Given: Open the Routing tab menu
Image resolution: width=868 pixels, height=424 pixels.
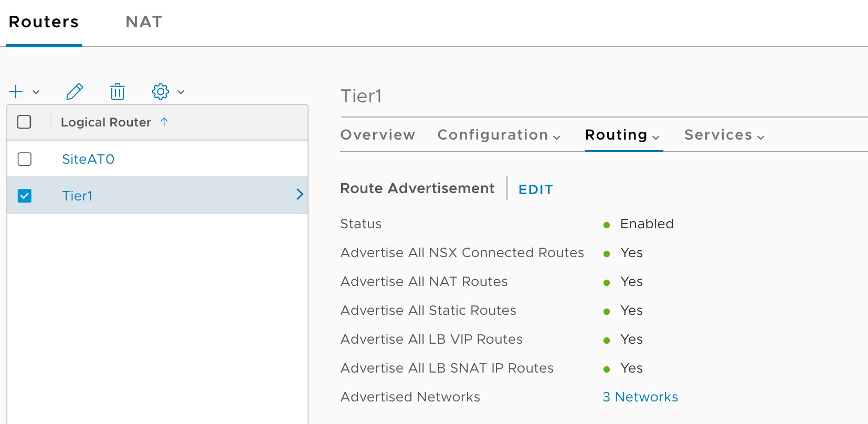Looking at the screenshot, I should point(622,135).
